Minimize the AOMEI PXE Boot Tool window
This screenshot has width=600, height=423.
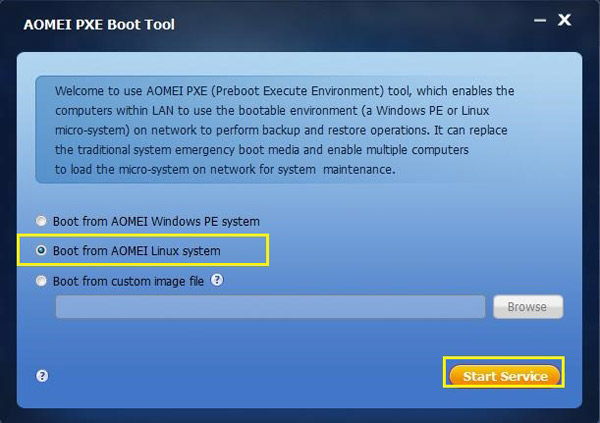[x=542, y=20]
